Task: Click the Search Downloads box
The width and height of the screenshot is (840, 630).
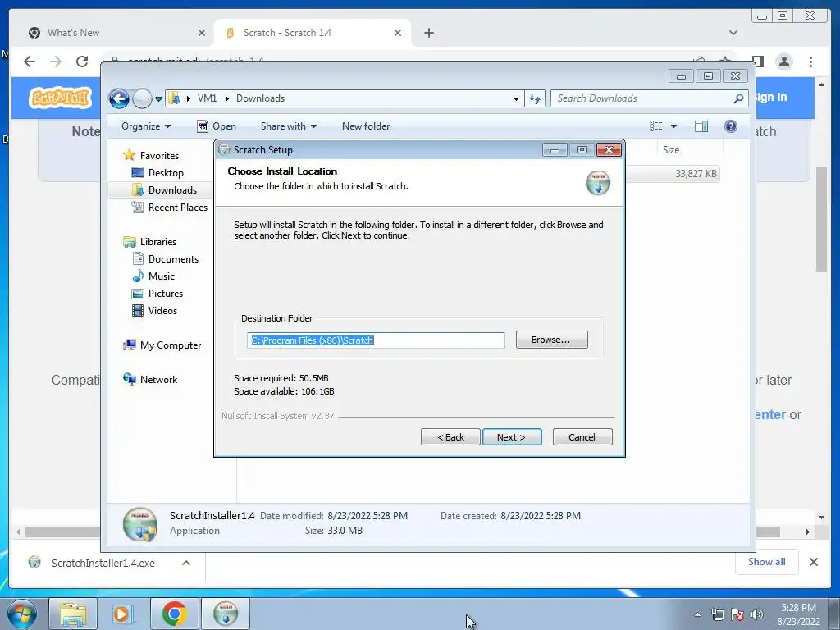Action: pos(641,98)
